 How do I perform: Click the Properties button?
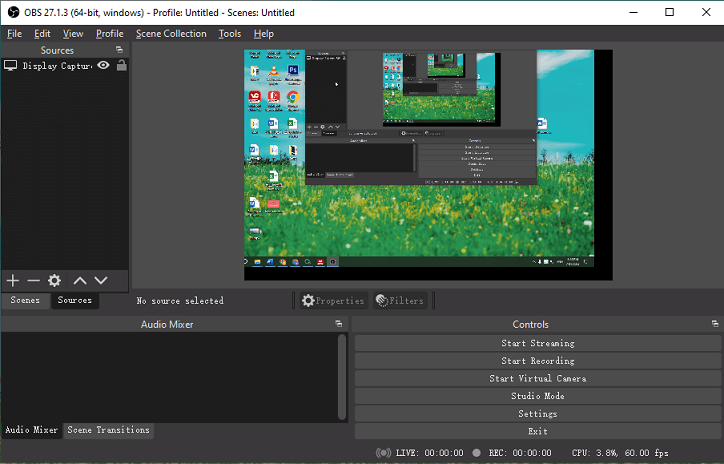pos(333,301)
